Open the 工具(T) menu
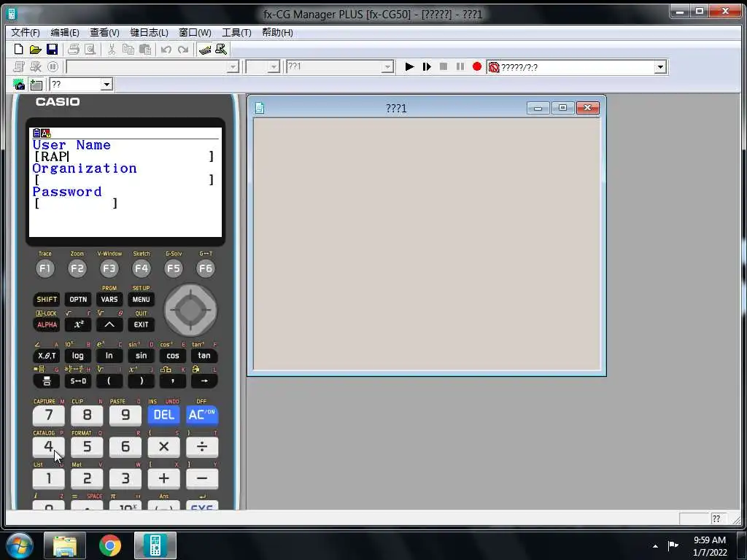Screen dimensions: 747x560 tap(236, 32)
